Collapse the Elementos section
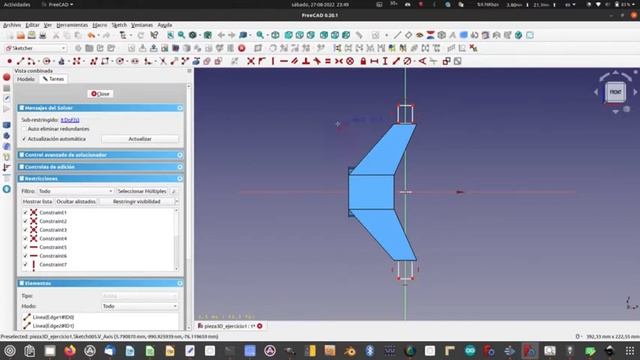Screen dimensions: 640x360 click(x=180, y=283)
